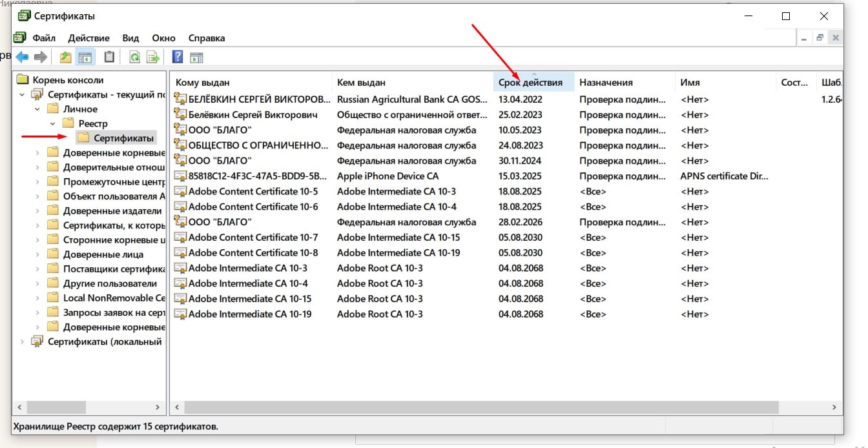Select the Доверенные лица folder in tree

click(103, 254)
